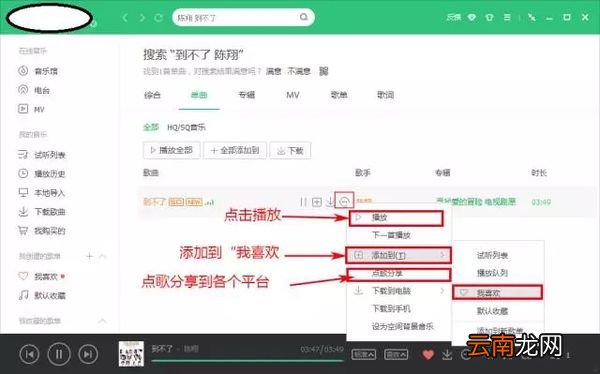Skip to next track in player bar
The height and width of the screenshot is (374, 600).
[x=88, y=354]
